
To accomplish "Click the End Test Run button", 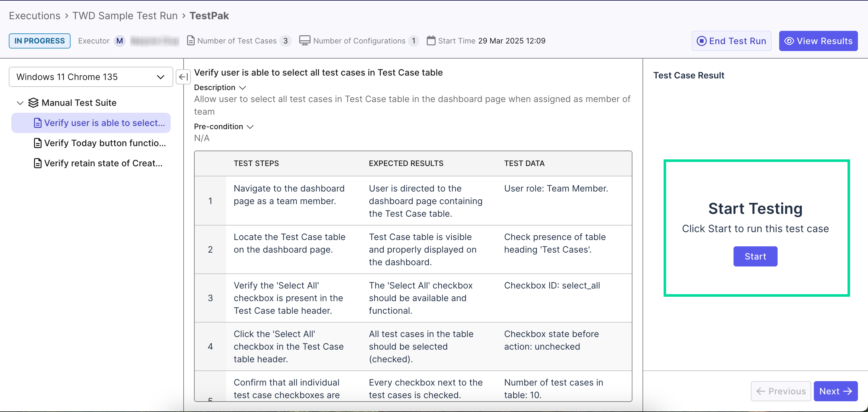I will pos(731,41).
